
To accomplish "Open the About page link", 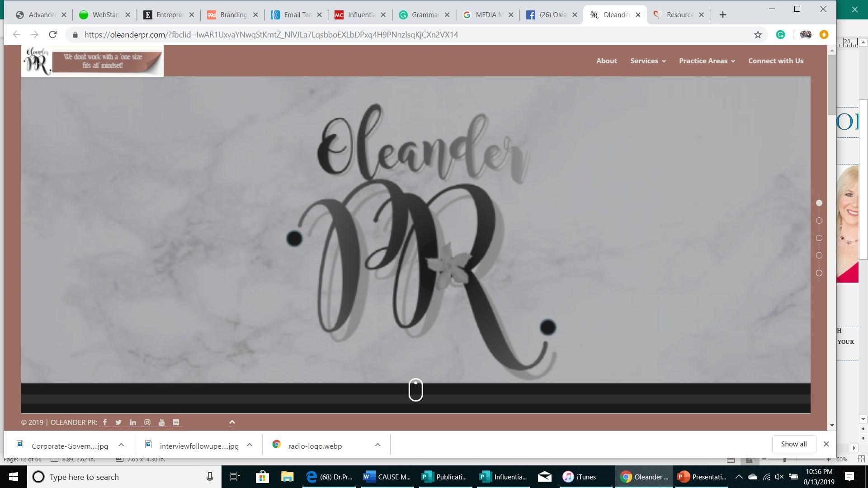I will point(606,61).
